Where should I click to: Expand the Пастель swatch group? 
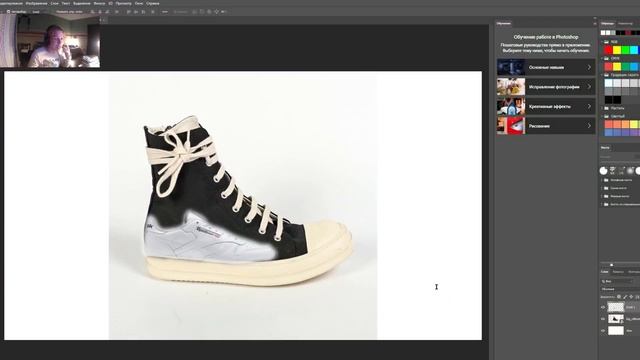(x=602, y=108)
